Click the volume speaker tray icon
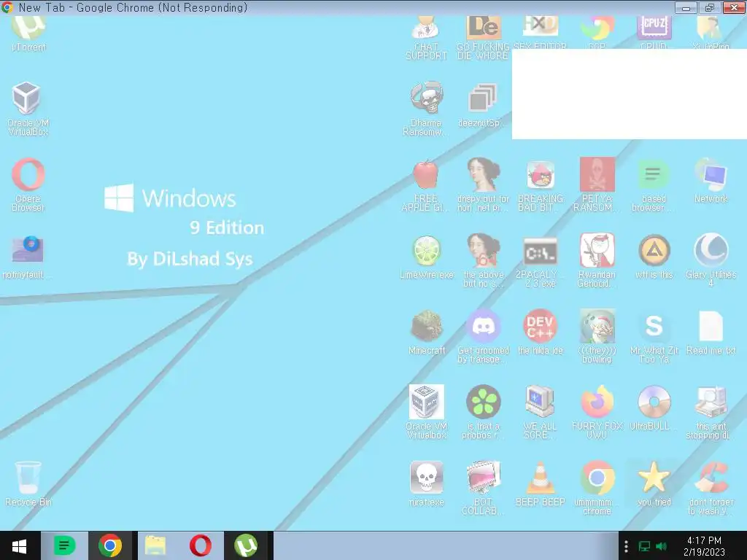Viewport: 747px width, 560px height. click(x=661, y=546)
